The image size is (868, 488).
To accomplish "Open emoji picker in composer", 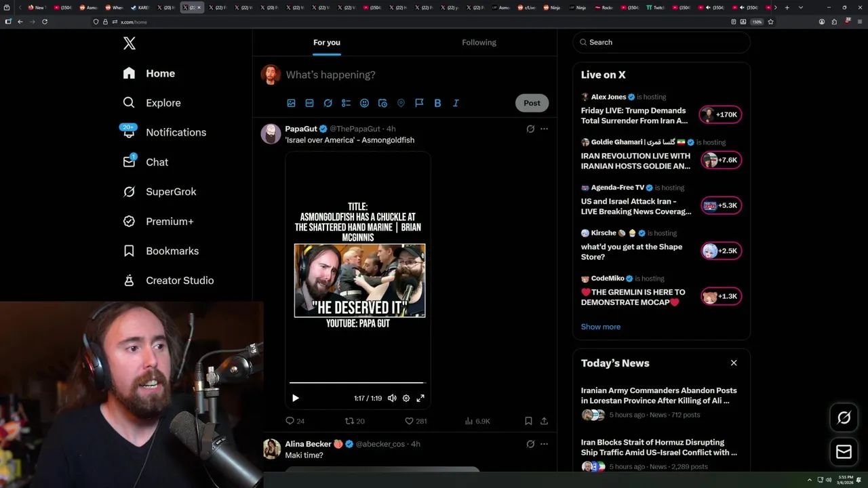I will pyautogui.click(x=364, y=103).
